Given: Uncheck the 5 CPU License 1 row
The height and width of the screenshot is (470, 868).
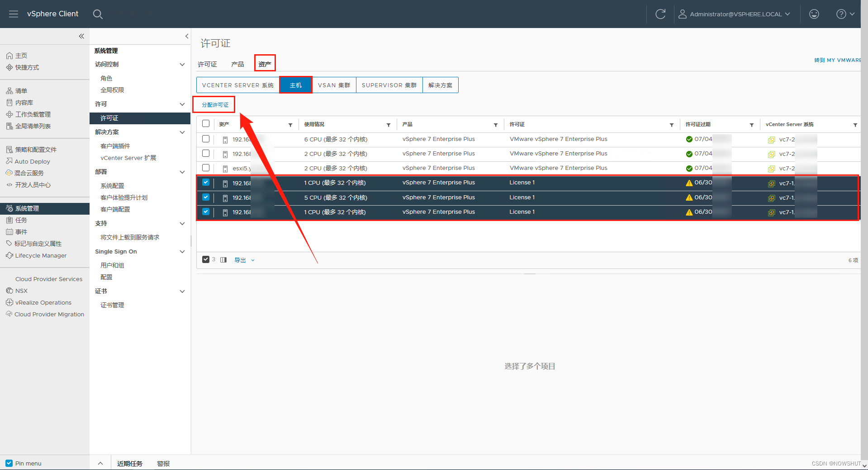Looking at the screenshot, I should [206, 197].
